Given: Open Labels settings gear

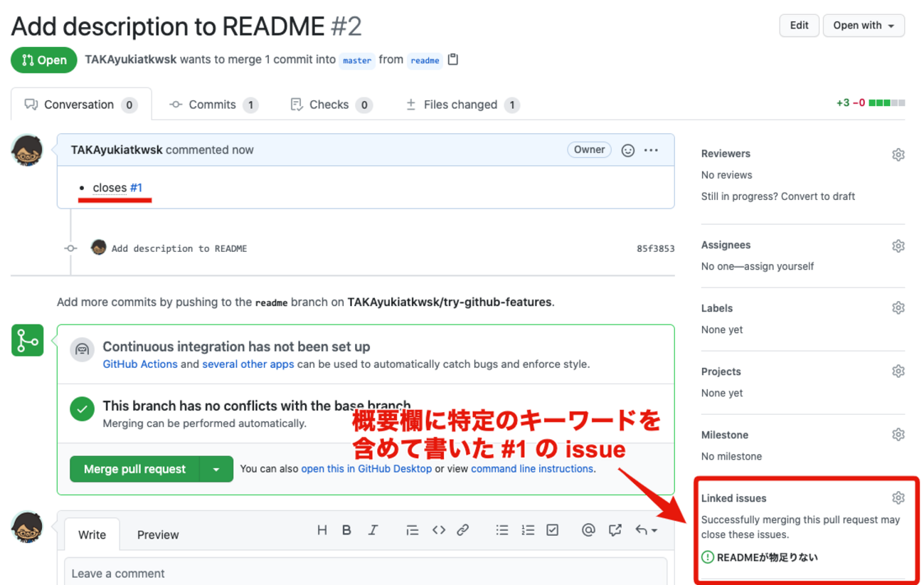Looking at the screenshot, I should 898,308.
